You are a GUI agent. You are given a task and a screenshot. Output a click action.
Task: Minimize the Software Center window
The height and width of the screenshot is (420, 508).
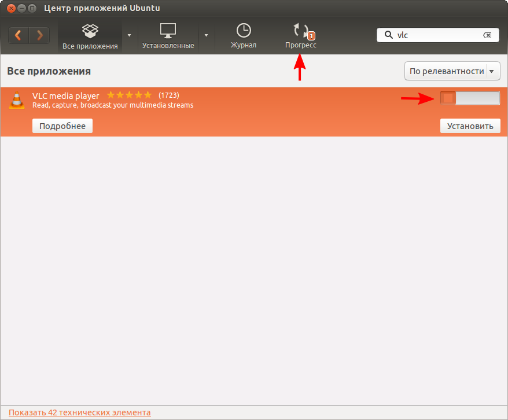point(22,8)
